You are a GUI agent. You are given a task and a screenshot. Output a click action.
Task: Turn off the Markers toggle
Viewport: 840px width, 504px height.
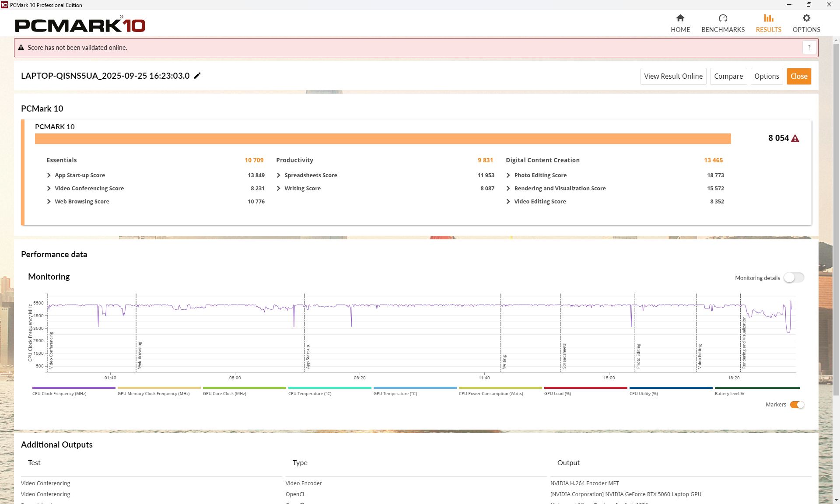tap(797, 405)
